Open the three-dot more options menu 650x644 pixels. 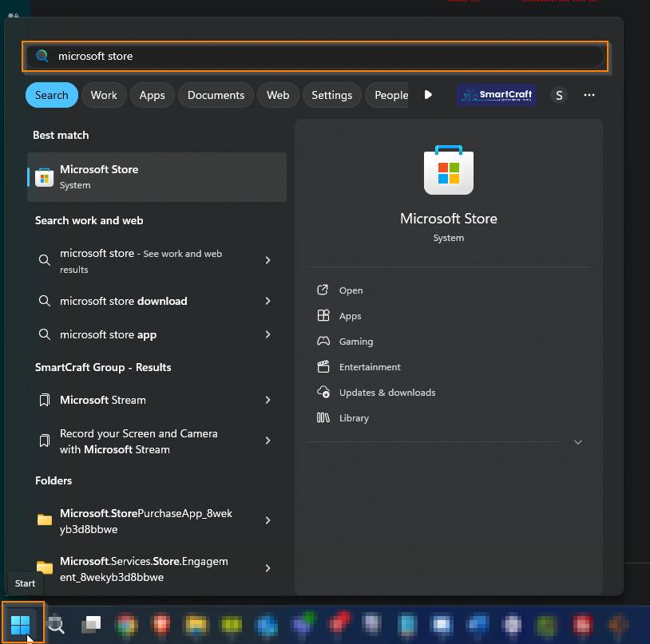pyautogui.click(x=589, y=95)
